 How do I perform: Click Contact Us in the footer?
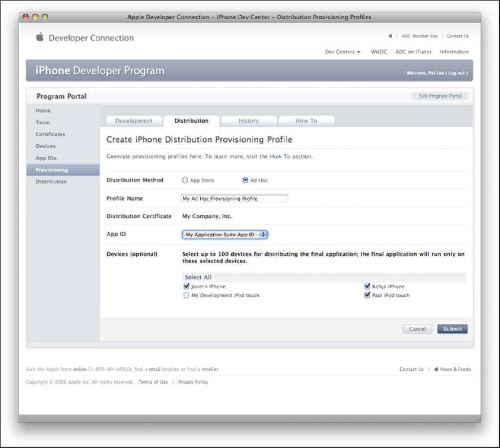411,369
